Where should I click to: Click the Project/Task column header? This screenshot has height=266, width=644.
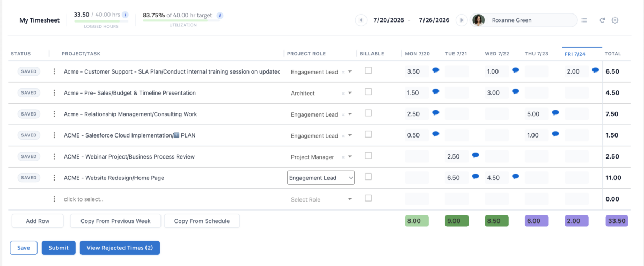(81, 54)
